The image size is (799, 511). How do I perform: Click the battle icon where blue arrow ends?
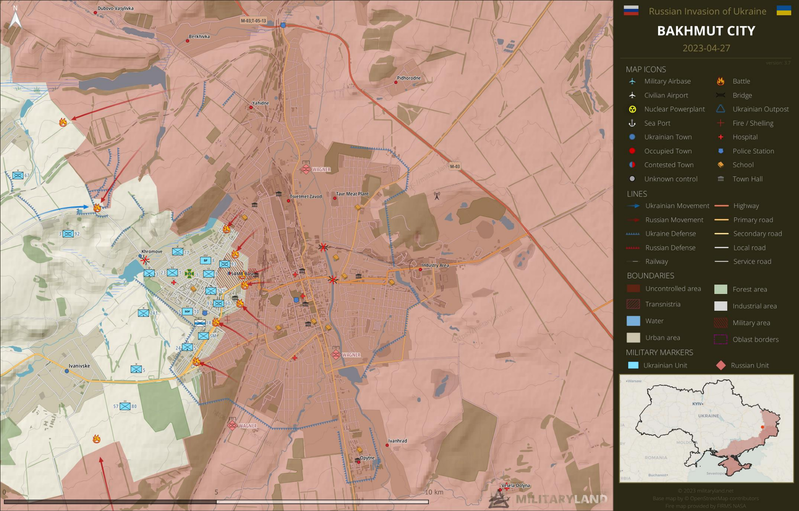pyautogui.click(x=97, y=208)
